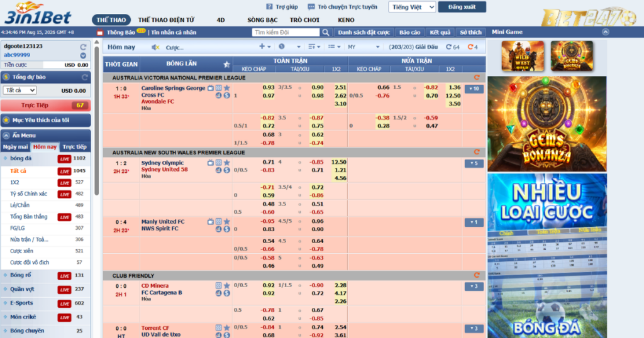
Task: Open scoreboard icon for CD Minera match
Action: [218, 285]
